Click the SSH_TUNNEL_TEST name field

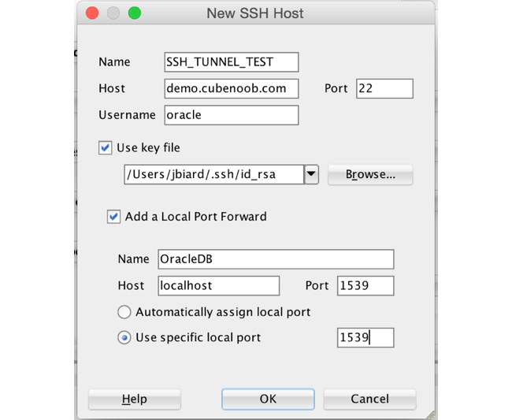coord(231,62)
